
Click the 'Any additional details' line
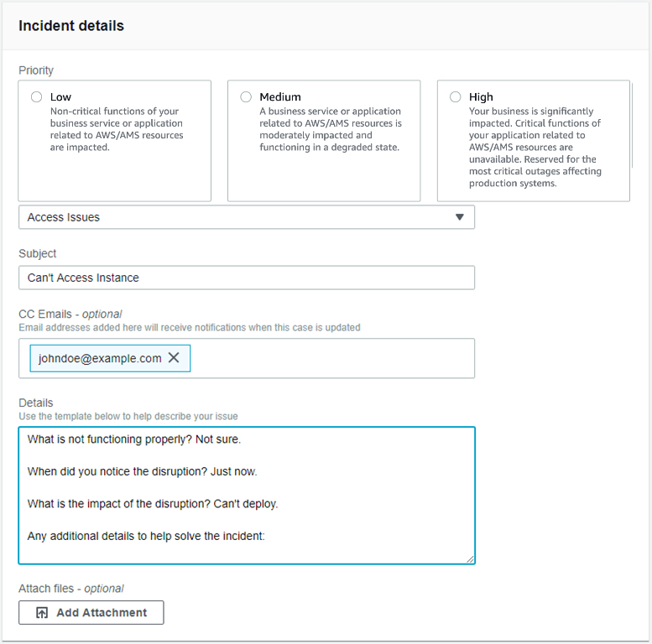click(146, 535)
